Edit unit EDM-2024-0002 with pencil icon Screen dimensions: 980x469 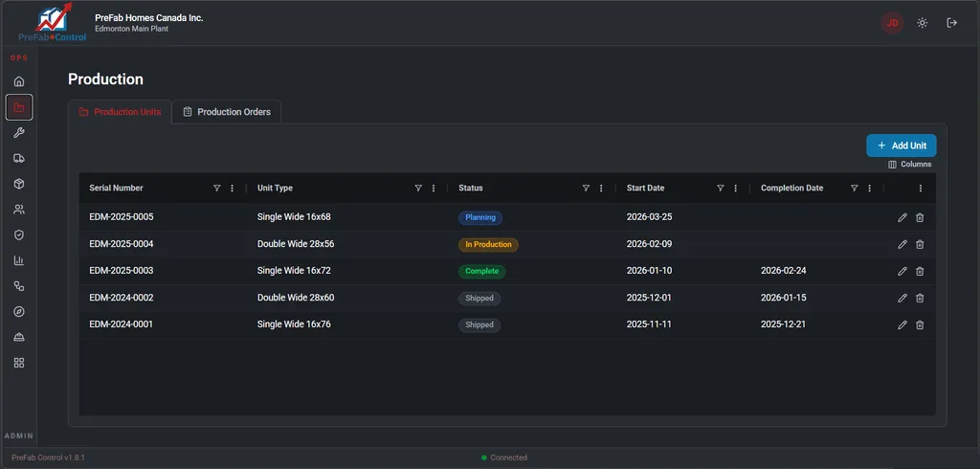[x=902, y=299]
